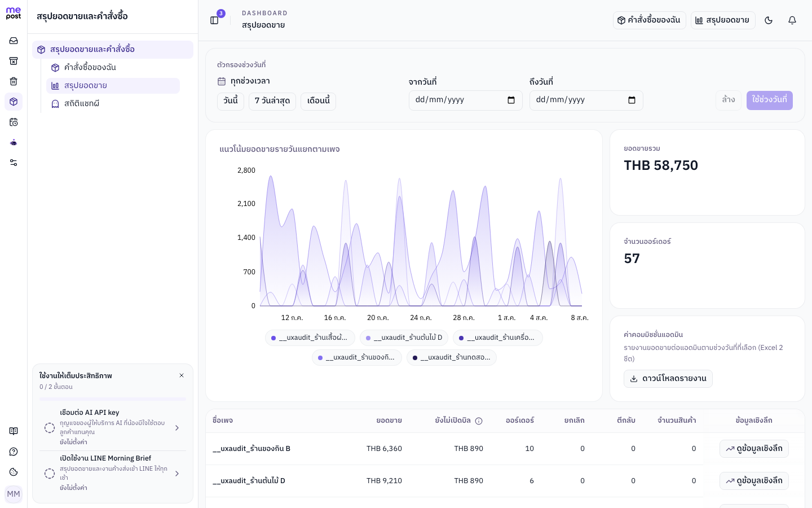Viewport: 812px width, 508px height.
Task: Open the inbox icon in left rail
Action: tap(14, 41)
